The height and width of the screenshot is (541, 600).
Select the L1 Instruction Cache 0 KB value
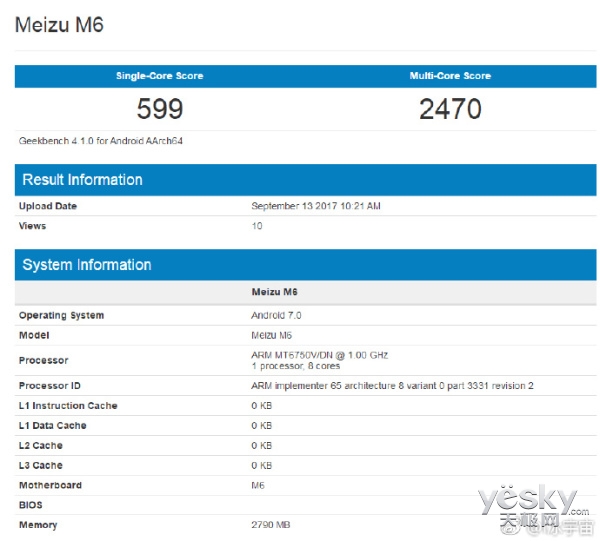[261, 406]
